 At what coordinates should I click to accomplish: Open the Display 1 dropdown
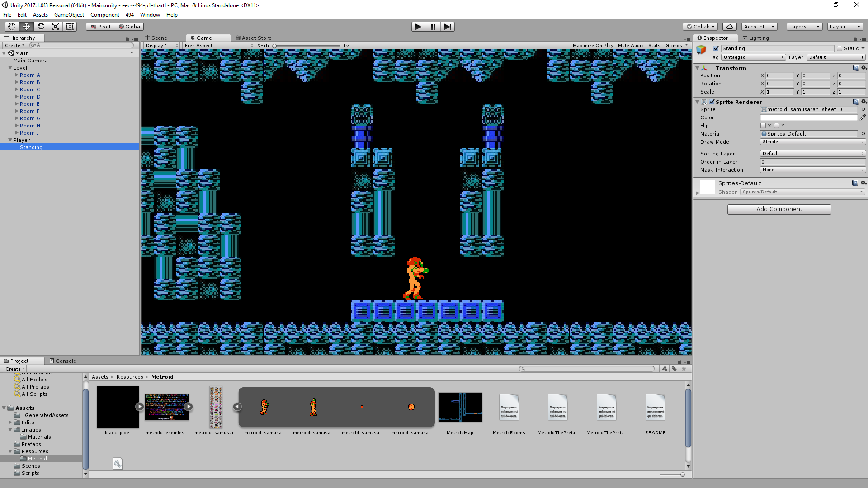pyautogui.click(x=162, y=46)
